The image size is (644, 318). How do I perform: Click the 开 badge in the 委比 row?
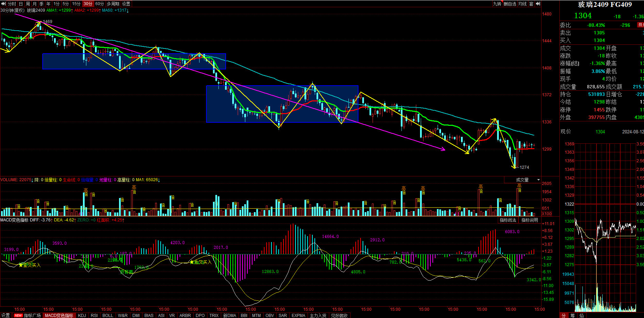[x=640, y=25]
